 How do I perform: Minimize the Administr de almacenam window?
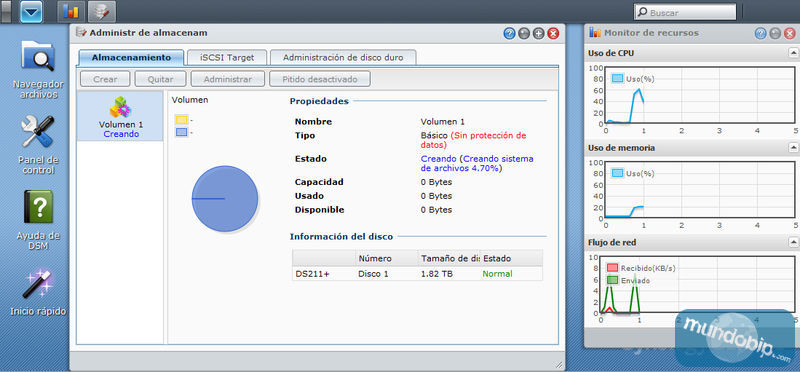pos(523,34)
